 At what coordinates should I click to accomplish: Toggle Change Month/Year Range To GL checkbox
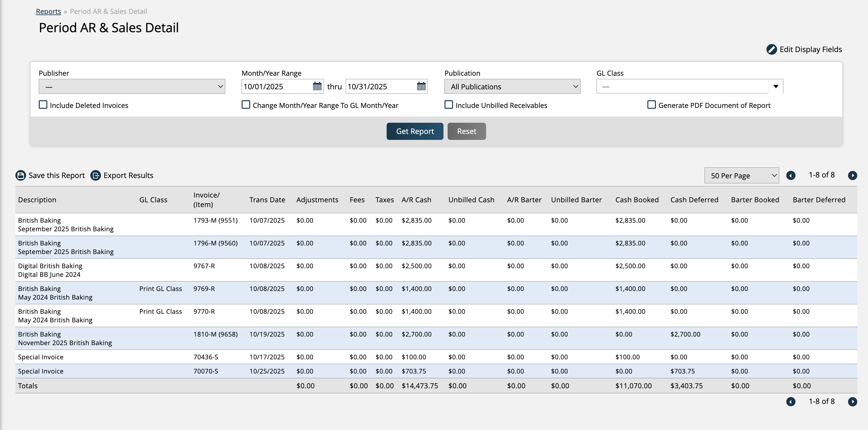click(x=246, y=105)
